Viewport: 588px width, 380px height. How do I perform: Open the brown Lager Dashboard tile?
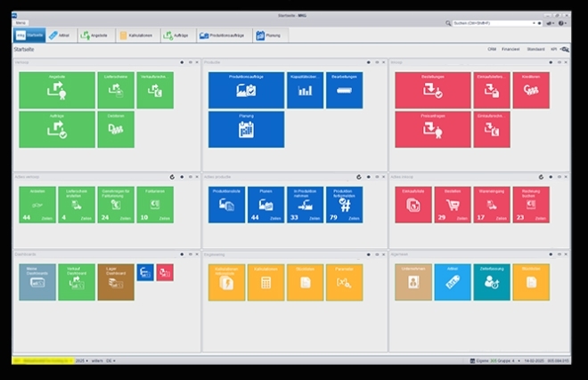116,281
